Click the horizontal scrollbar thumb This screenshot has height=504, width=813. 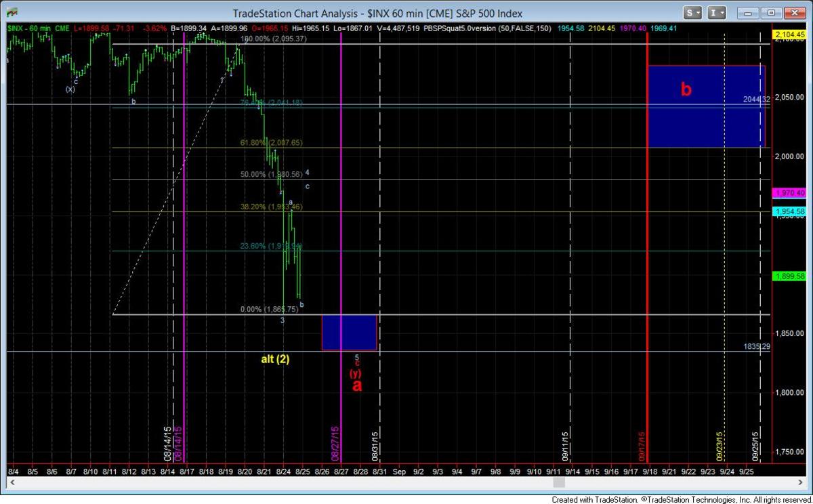point(559,482)
